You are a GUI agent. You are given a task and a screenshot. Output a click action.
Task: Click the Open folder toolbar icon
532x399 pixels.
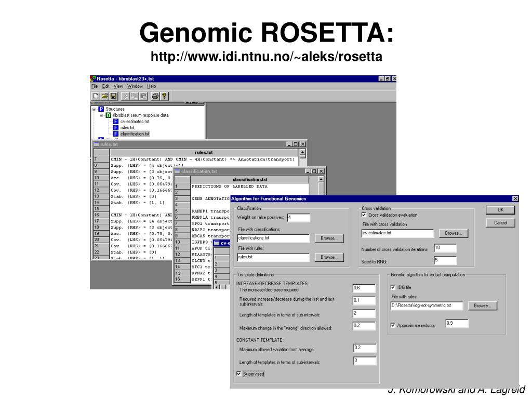(104, 96)
